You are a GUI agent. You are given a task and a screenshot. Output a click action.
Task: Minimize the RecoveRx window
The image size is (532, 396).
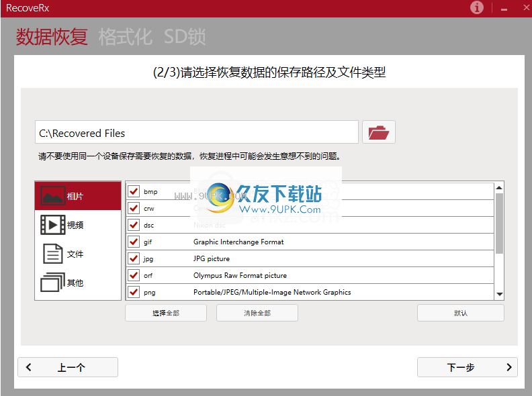(504, 9)
